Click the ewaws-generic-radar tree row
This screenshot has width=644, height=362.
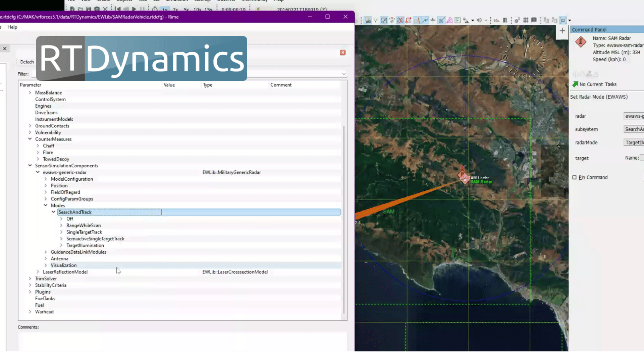(65, 172)
